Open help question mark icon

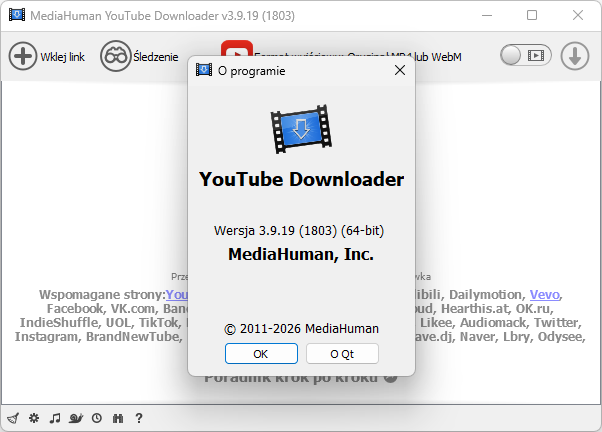click(x=139, y=418)
